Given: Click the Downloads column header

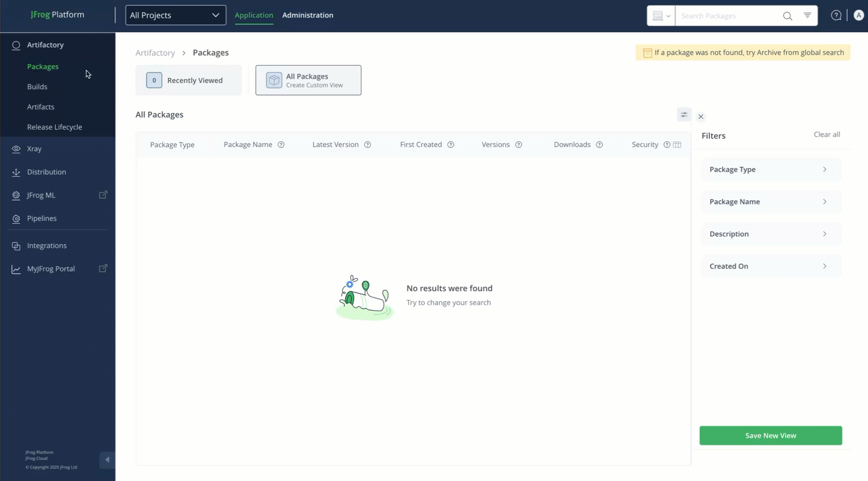Looking at the screenshot, I should tap(572, 145).
